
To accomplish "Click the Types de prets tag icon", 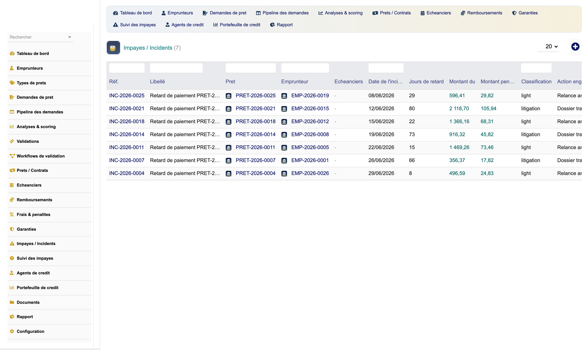I will point(12,83).
